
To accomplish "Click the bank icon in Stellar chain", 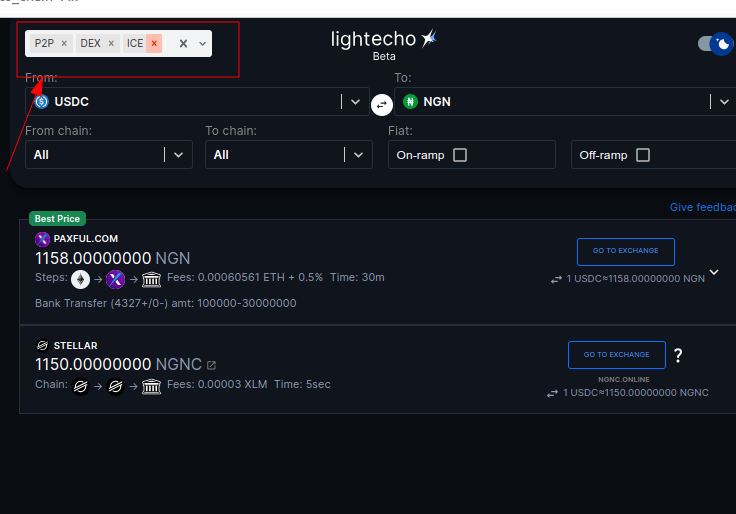I will (x=152, y=387).
